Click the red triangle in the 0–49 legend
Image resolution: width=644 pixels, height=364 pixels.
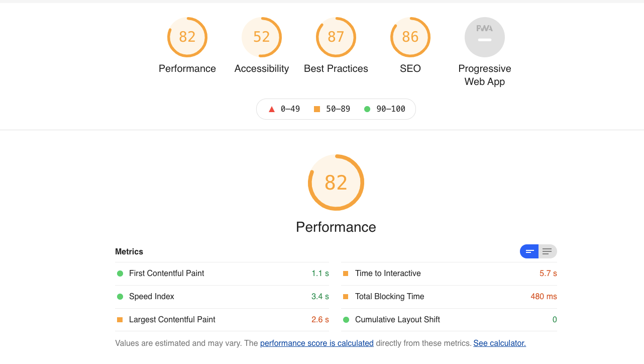coord(271,109)
